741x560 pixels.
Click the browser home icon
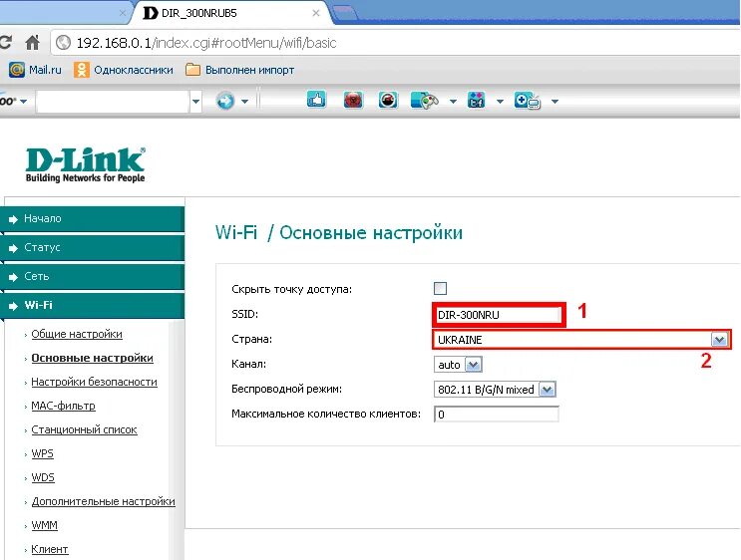coord(32,43)
